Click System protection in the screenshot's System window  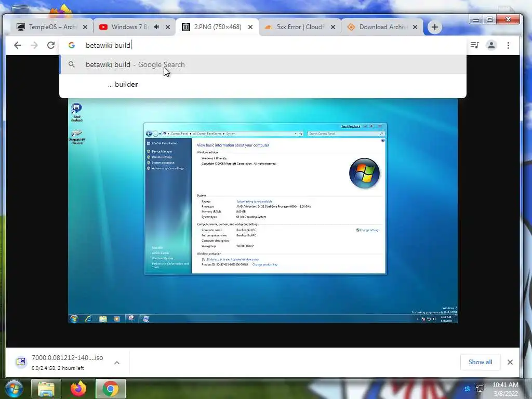tap(163, 163)
